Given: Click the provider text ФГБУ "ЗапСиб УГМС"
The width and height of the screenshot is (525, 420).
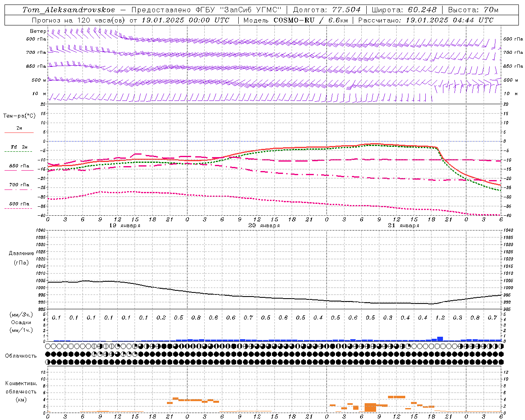Looking at the screenshot, I should [237, 10].
